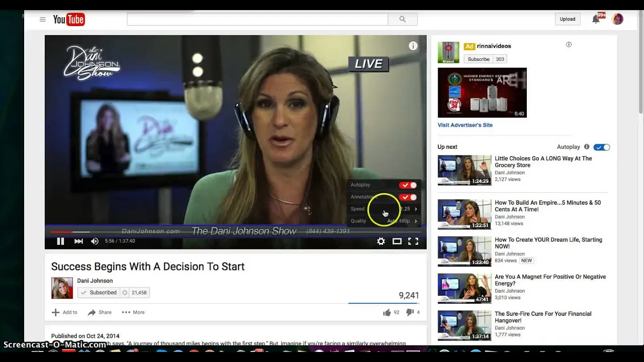Click the video title 'Success Begins With A Decision To Start'

pyautogui.click(x=147, y=266)
